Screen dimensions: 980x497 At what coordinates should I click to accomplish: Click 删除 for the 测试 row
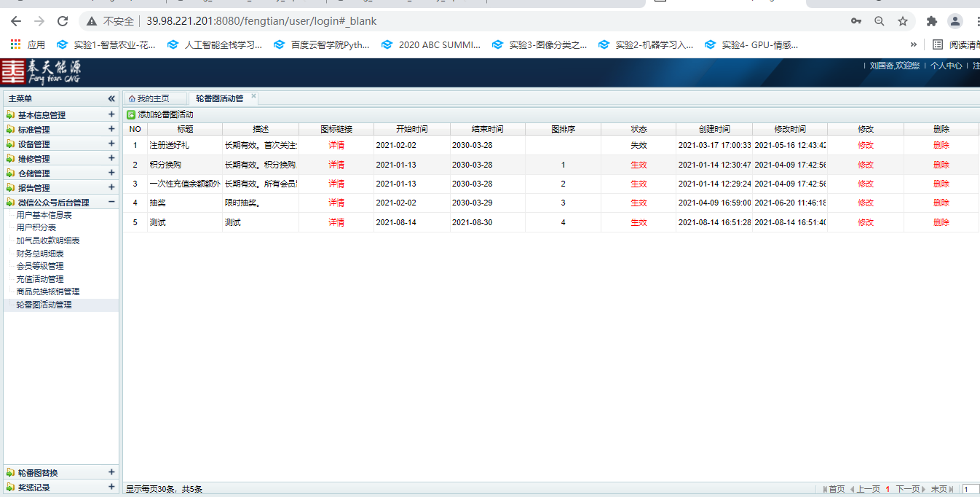pyautogui.click(x=941, y=222)
